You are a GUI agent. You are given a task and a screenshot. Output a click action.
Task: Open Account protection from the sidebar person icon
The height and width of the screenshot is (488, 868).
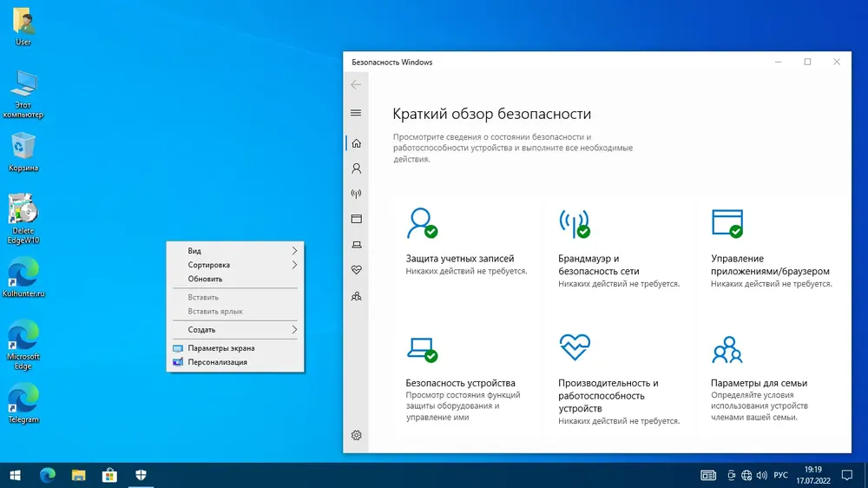(356, 168)
